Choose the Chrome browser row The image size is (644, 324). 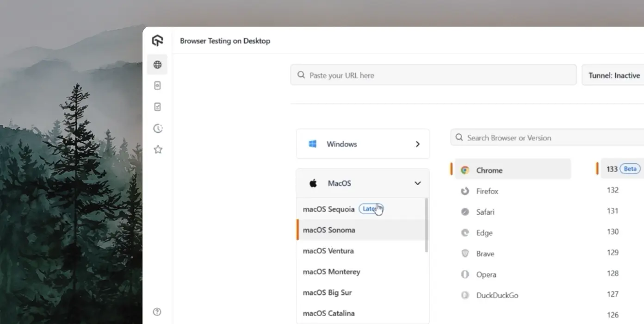(513, 170)
